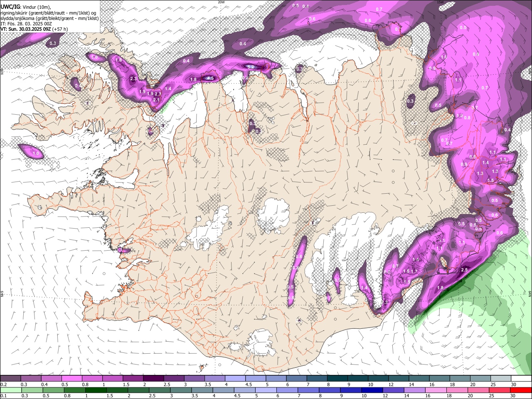Click the 3.5 label on the rain scale
Image resolution: width=532 pixels, height=399 pixels.
pos(195,396)
